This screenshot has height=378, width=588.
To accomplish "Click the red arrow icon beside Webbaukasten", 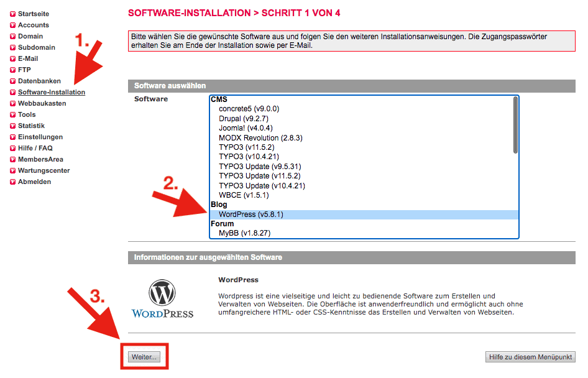I will (x=13, y=104).
